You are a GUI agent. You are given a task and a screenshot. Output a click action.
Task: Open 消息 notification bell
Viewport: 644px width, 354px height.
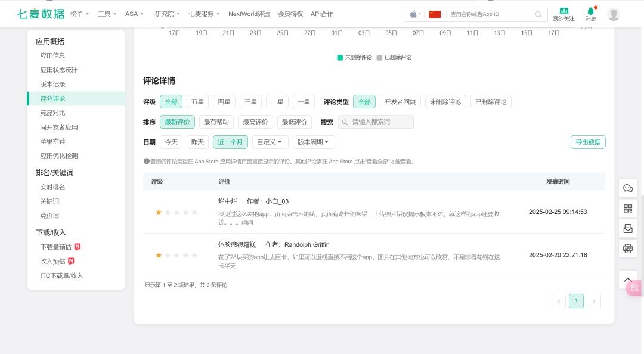590,14
